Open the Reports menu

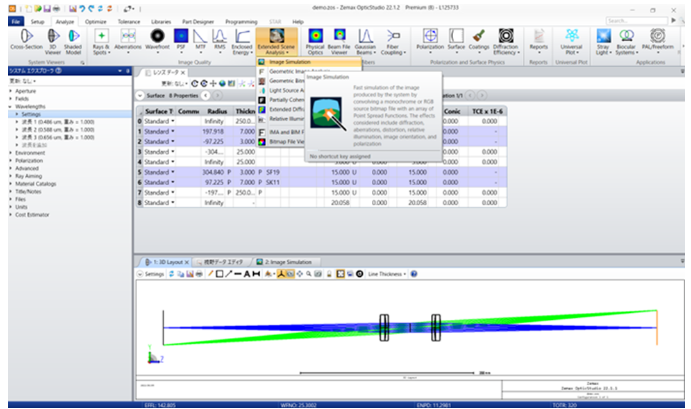tap(539, 41)
